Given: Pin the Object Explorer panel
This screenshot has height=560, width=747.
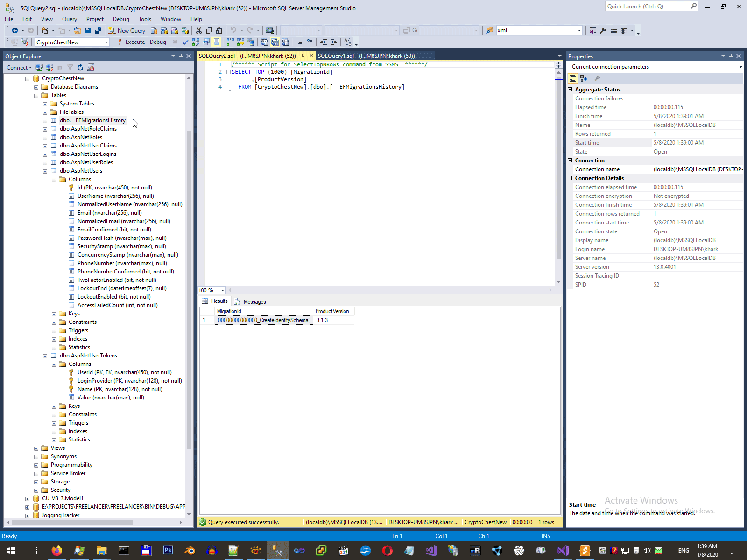Looking at the screenshot, I should [181, 56].
